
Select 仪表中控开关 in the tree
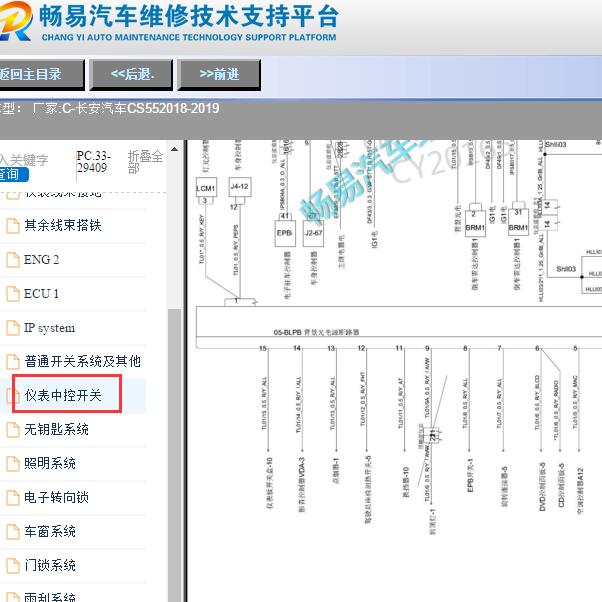pos(63,395)
